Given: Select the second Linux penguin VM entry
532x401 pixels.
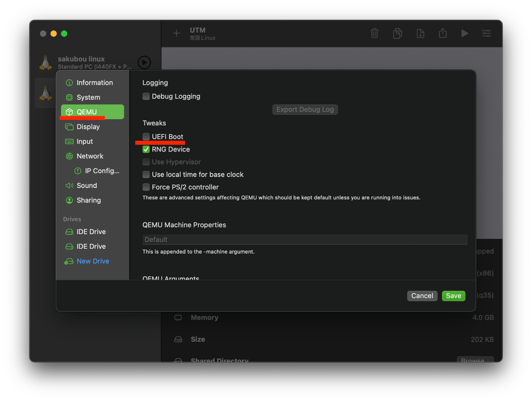Looking at the screenshot, I should 46,93.
